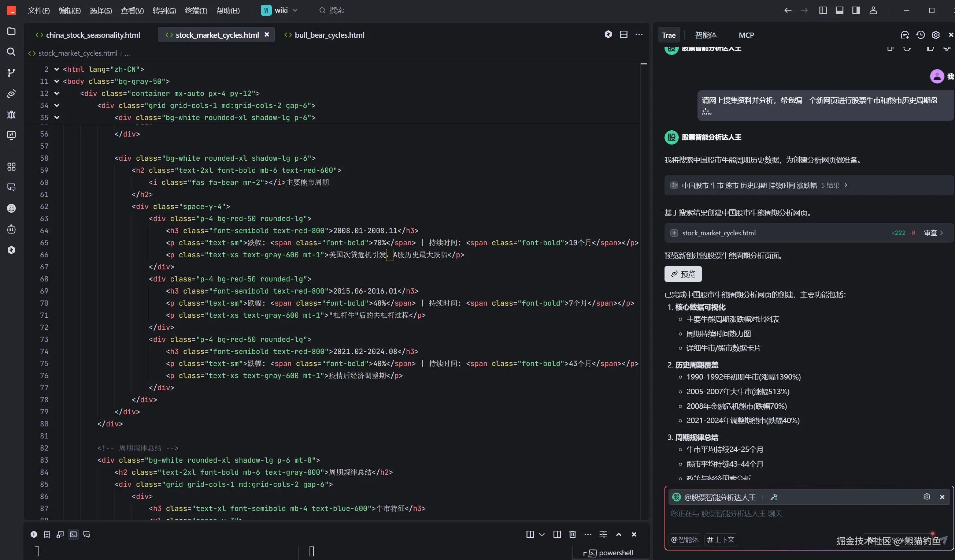Open the Extensions grid icon in sidebar
This screenshot has width=955, height=560.
tap(11, 167)
